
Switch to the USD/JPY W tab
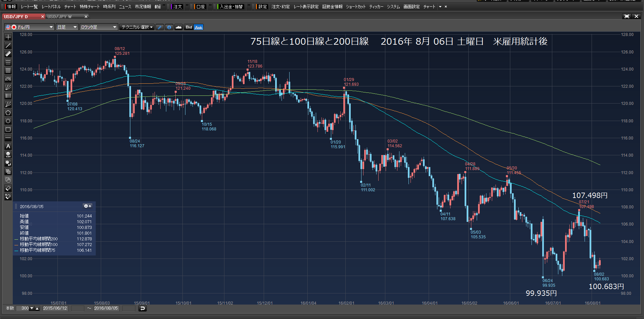pos(59,16)
